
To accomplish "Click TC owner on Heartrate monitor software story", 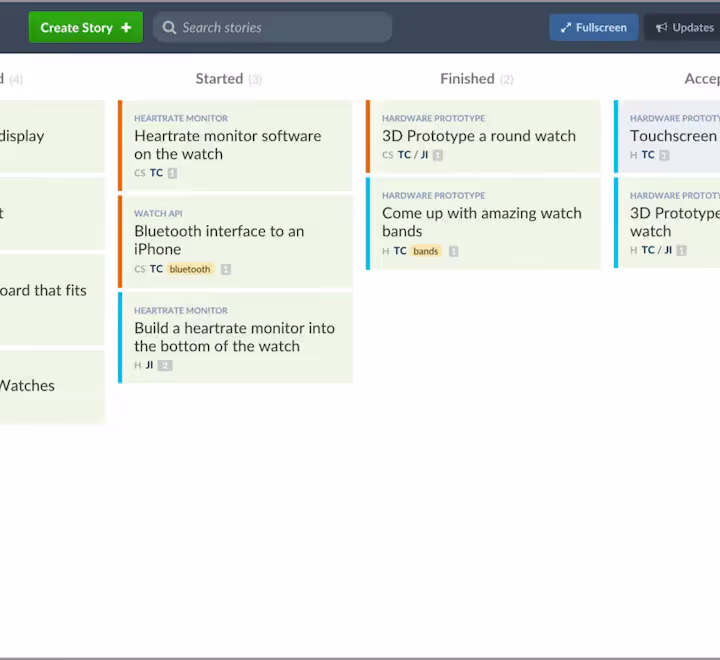I will [x=156, y=173].
